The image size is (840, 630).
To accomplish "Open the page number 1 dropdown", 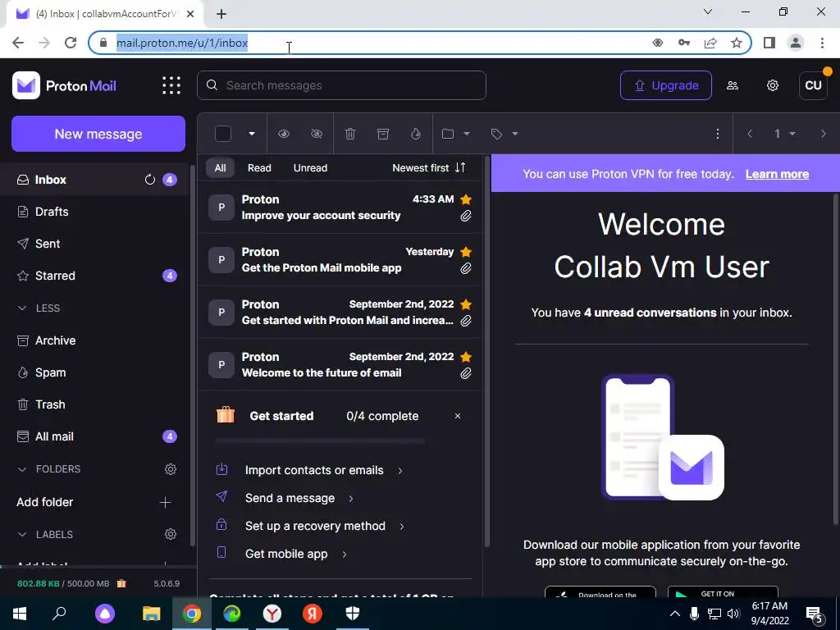I will pos(783,134).
